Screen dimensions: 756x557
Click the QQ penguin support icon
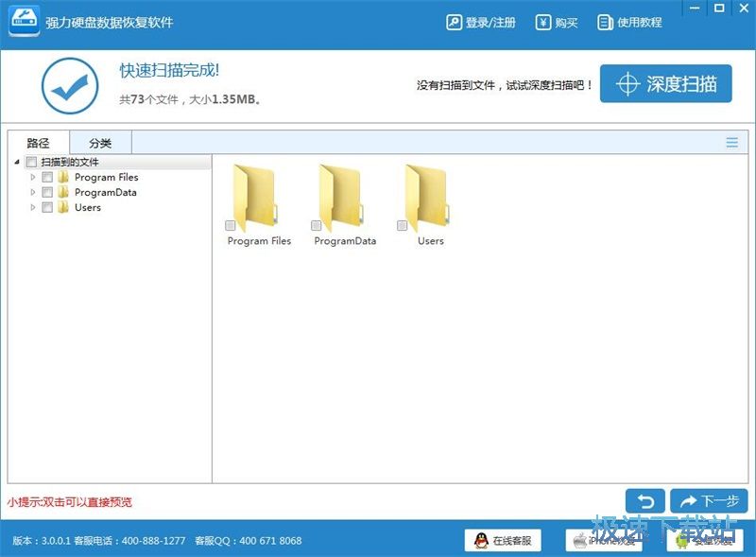[481, 540]
